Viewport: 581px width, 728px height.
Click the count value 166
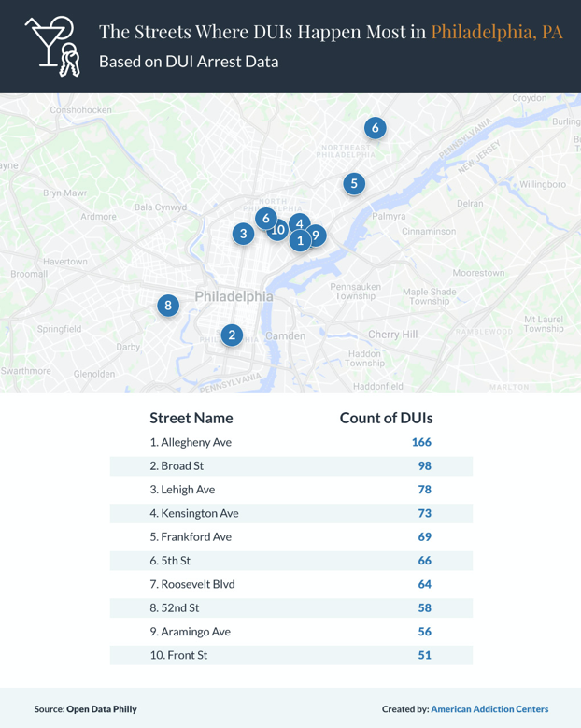pos(421,442)
